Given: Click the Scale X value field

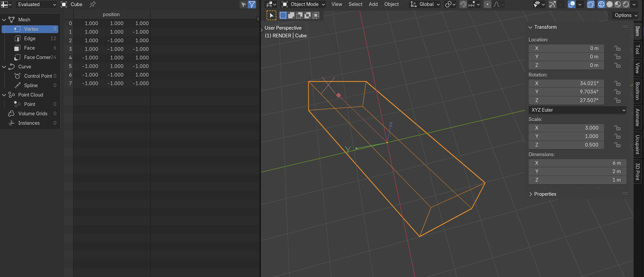Looking at the screenshot, I should point(566,128).
